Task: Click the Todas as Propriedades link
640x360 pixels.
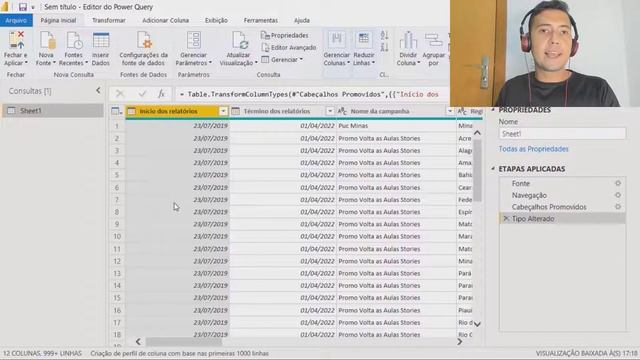Action: (533, 149)
